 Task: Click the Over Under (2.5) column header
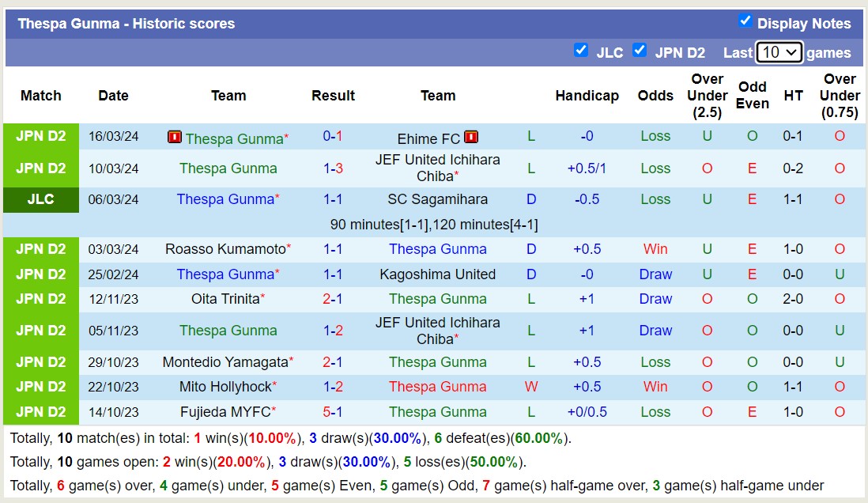(707, 96)
